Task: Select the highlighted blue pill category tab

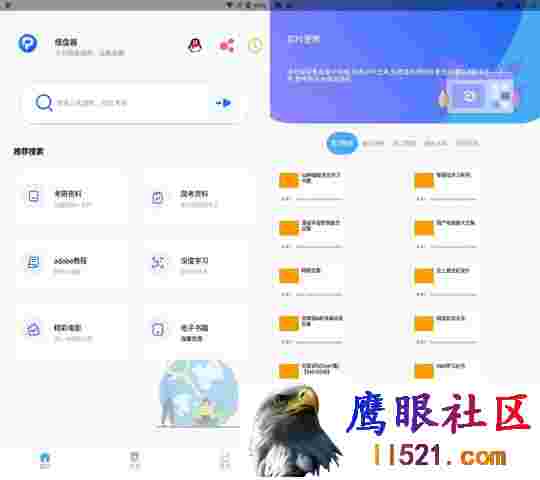Action: (x=342, y=143)
